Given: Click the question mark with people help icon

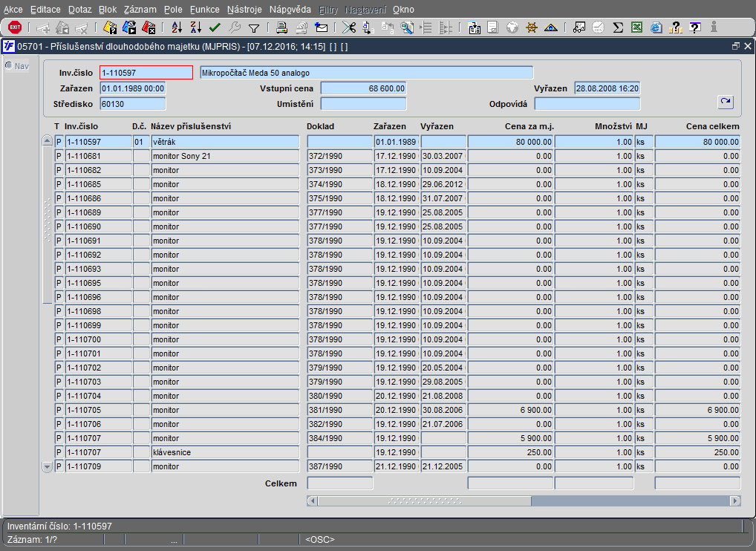Looking at the screenshot, I should [676, 27].
